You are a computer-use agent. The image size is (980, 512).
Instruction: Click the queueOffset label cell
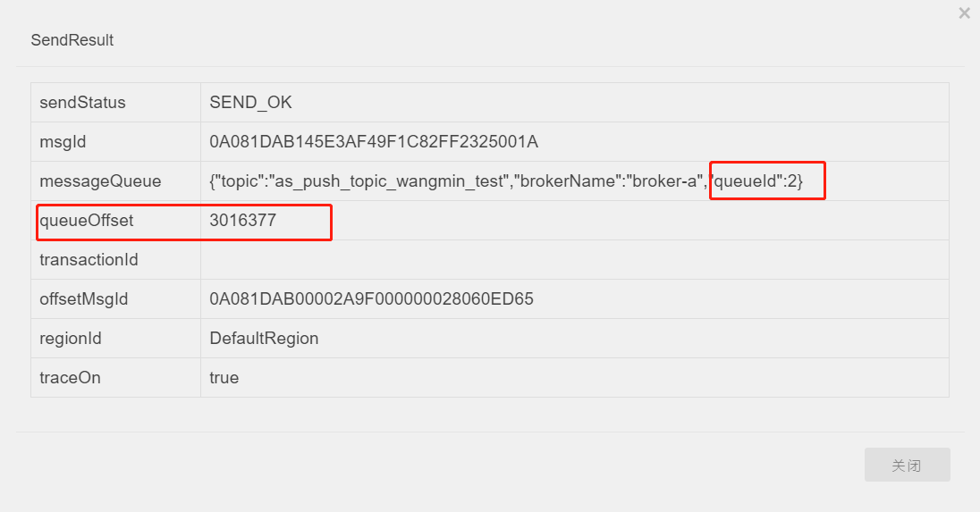coord(86,221)
